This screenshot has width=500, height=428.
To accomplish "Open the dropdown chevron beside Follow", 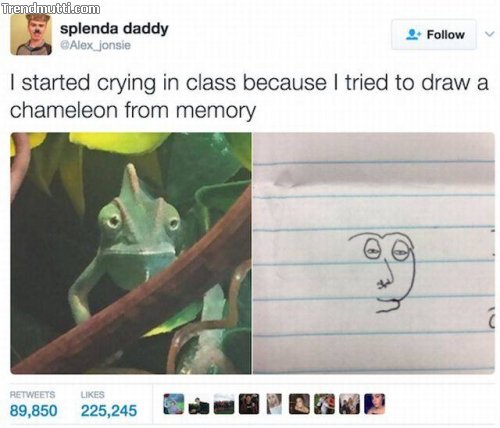I will pyautogui.click(x=489, y=34).
